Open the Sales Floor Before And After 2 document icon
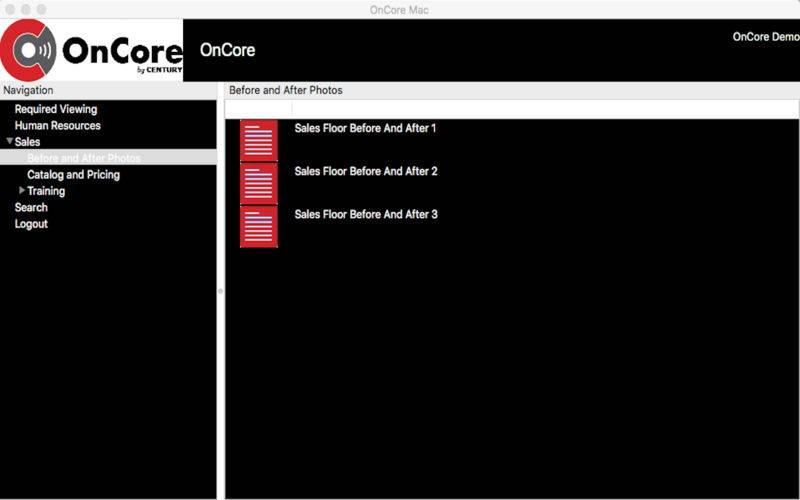 coord(259,183)
